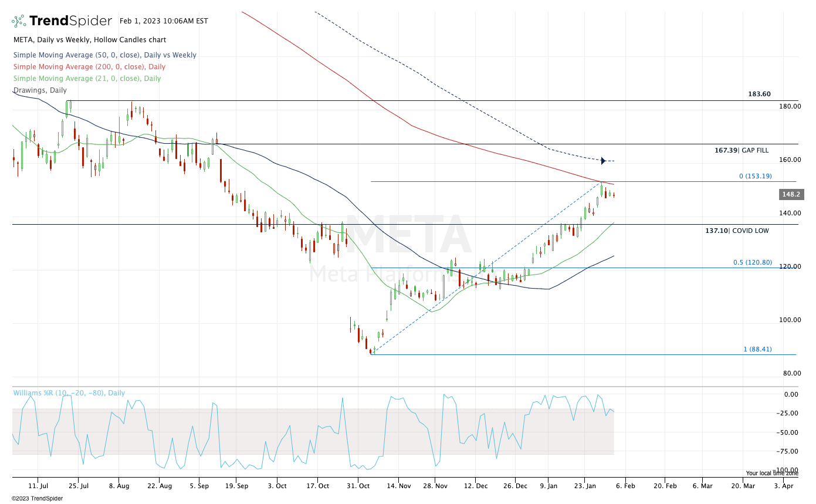Click the META Hollow Candles chart title
The image size is (816, 504).
tap(90, 40)
